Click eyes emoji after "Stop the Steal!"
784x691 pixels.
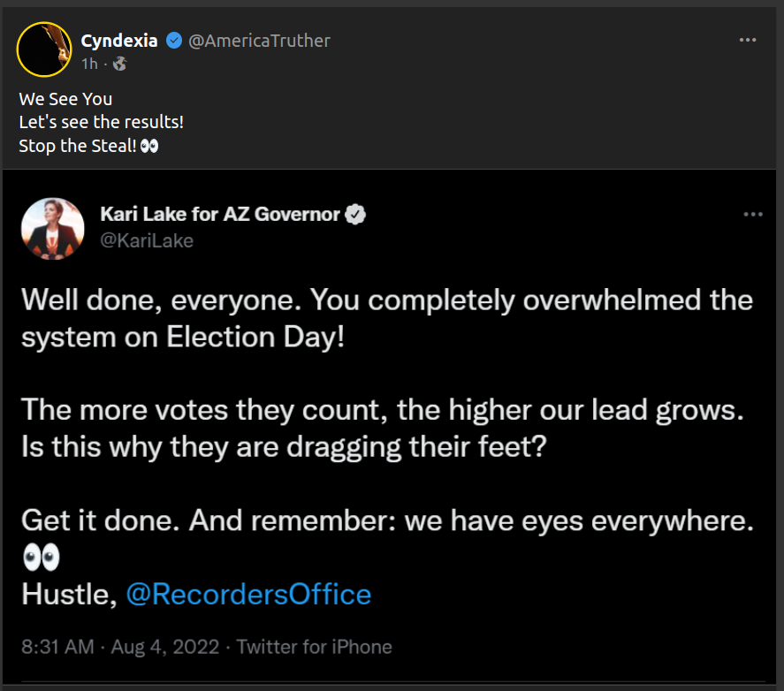coord(149,146)
